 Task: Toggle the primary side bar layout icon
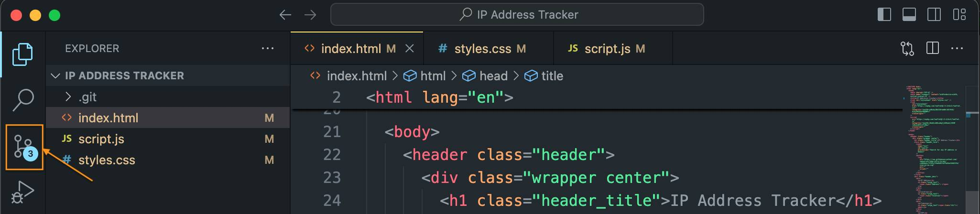(x=884, y=15)
